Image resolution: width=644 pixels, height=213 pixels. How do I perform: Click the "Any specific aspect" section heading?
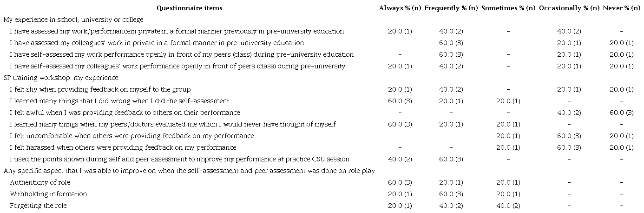coord(189,171)
